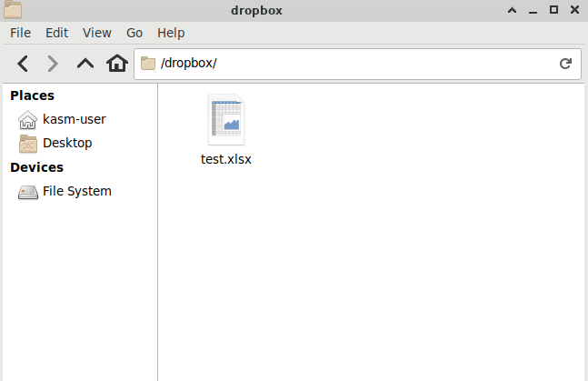Open the Edit menu
Viewport: 588px width, 381px height.
pos(57,32)
